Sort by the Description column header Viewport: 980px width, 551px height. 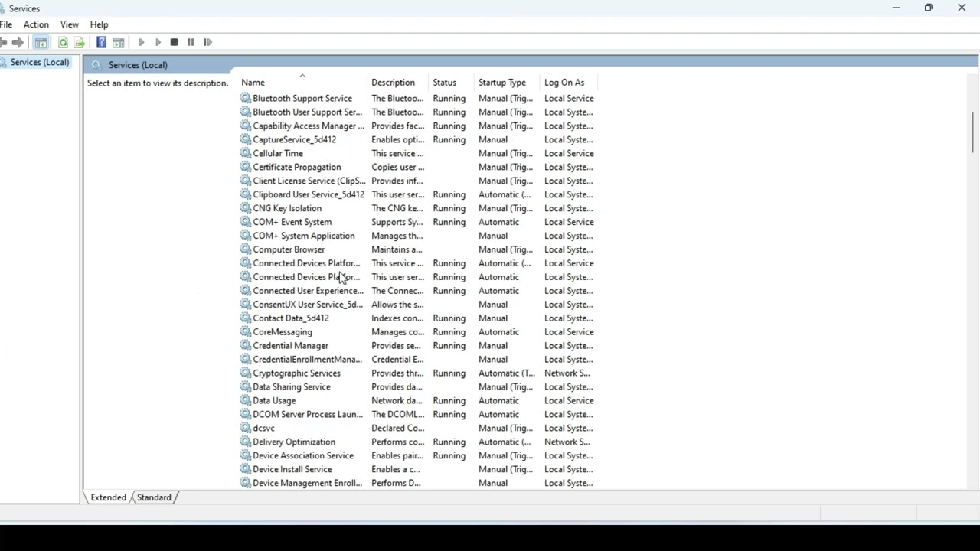pyautogui.click(x=398, y=83)
